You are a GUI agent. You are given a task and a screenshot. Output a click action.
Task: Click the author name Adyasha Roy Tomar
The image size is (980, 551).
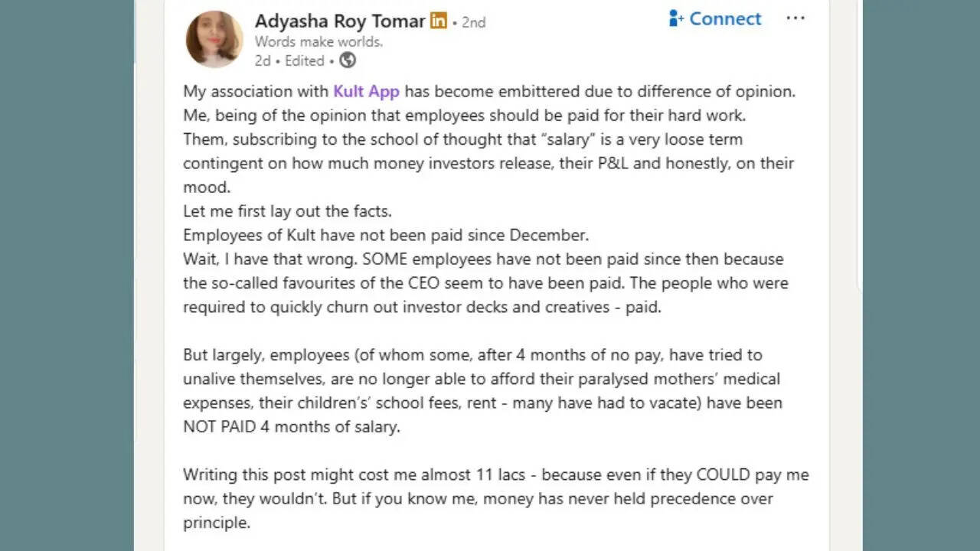click(x=339, y=21)
